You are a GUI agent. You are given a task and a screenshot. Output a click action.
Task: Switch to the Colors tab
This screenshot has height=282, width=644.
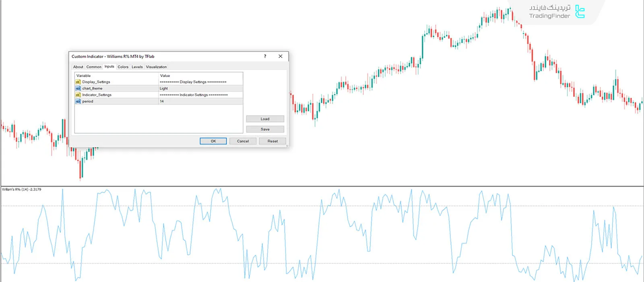point(123,67)
